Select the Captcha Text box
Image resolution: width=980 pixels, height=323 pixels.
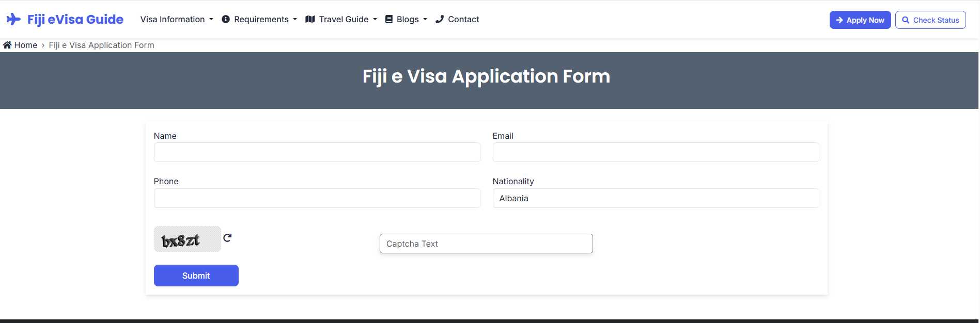[x=486, y=244]
